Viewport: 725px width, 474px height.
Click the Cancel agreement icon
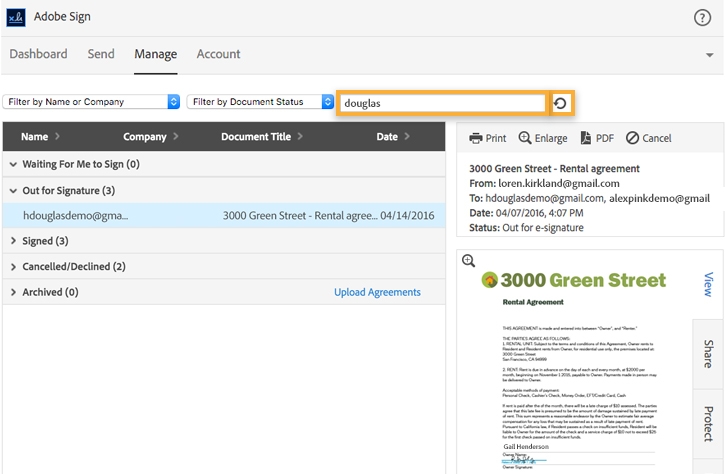[632, 138]
